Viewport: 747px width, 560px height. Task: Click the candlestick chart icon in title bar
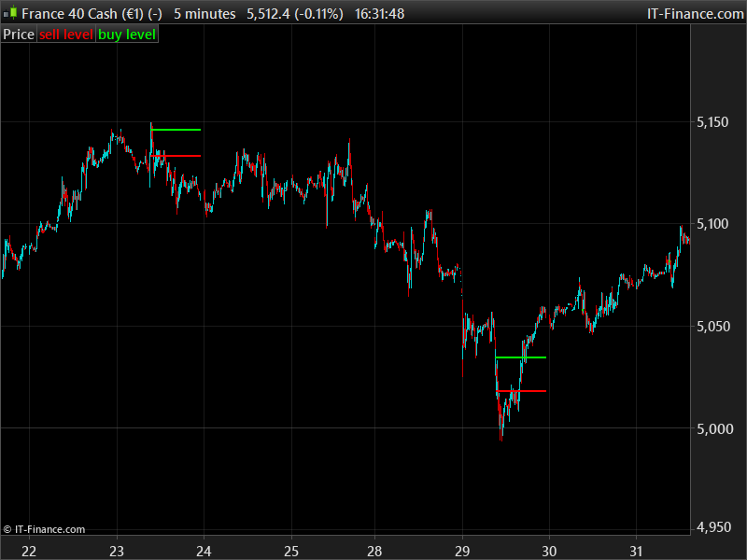pyautogui.click(x=10, y=13)
